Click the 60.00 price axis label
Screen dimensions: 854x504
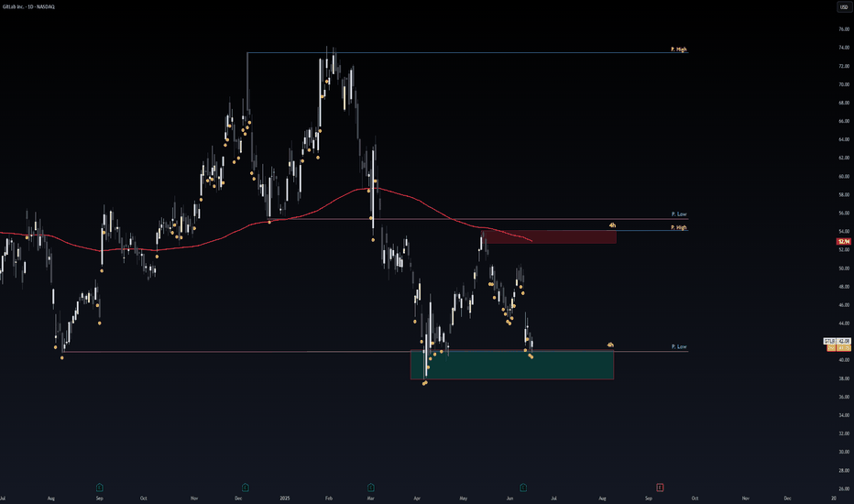coord(844,177)
